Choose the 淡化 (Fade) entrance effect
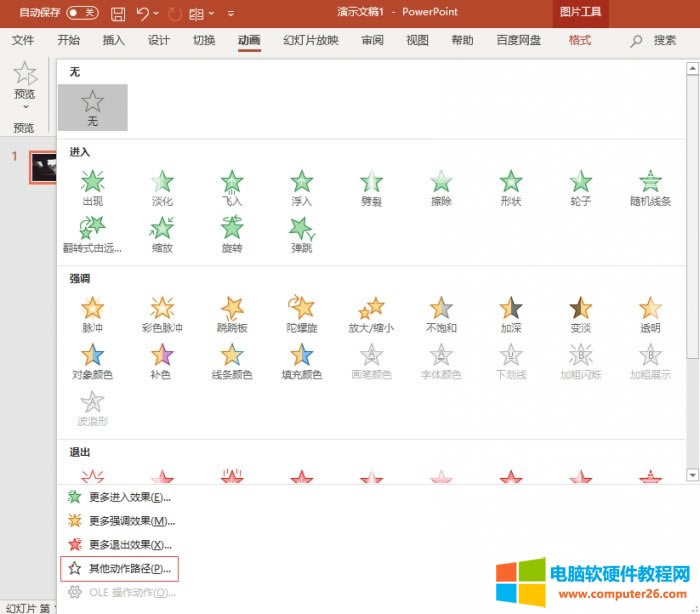The image size is (700, 614). tap(162, 187)
